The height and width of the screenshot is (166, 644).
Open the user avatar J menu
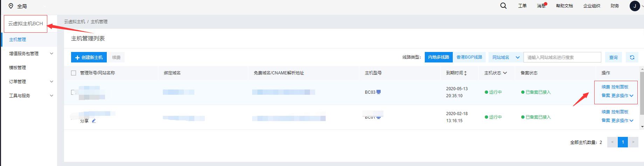point(635,6)
